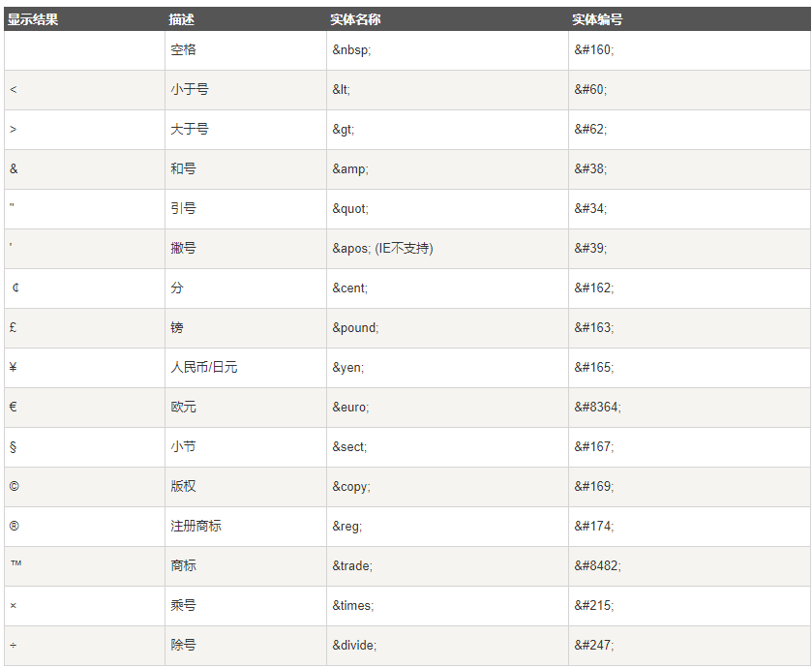Click the &times; entity name

coord(353,605)
